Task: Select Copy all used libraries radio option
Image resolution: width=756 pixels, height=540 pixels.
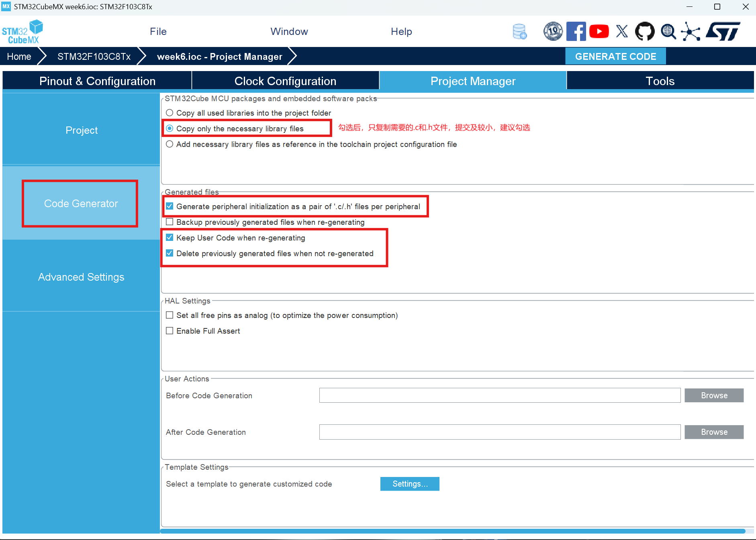Action: click(170, 113)
